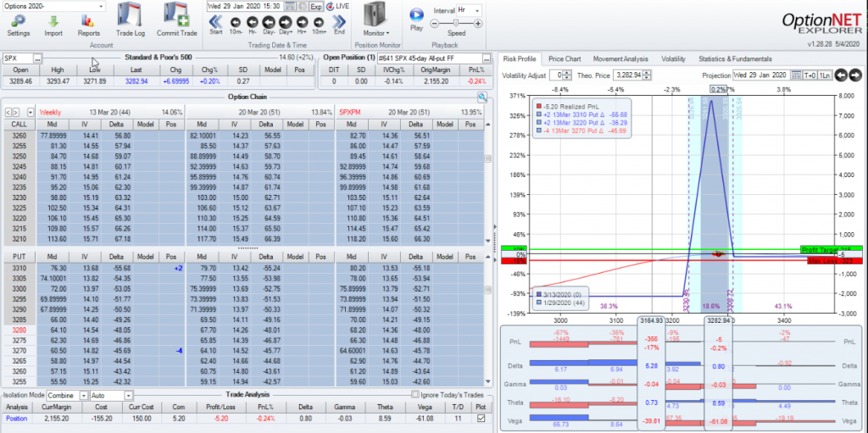Click the Commit Trade icon
This screenshot has height=433, width=868.
point(176,20)
